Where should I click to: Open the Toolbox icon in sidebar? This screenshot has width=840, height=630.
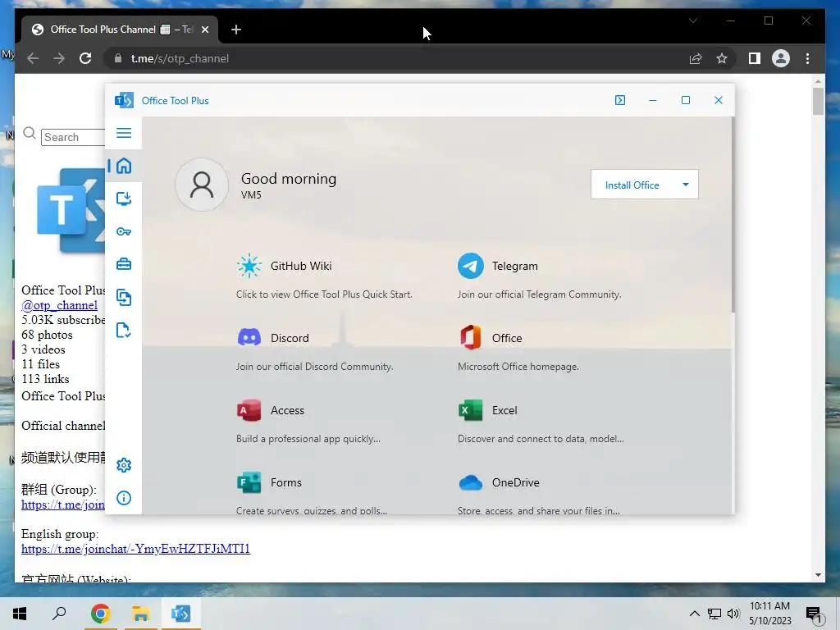coord(124,264)
